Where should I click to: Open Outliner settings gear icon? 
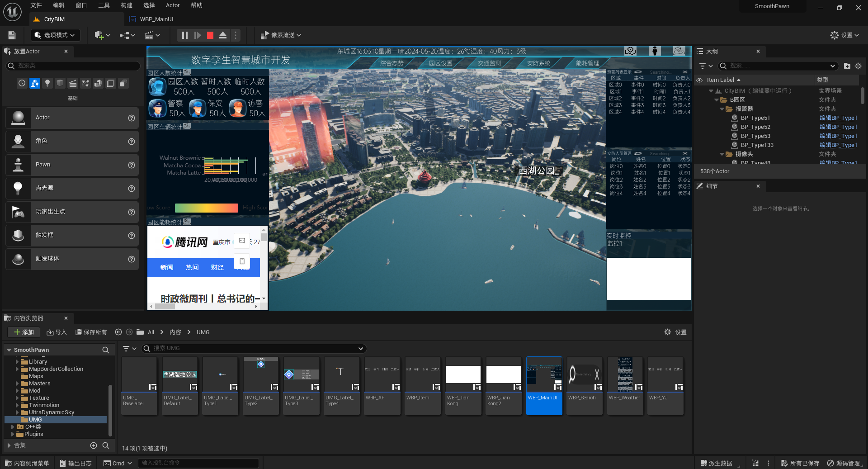point(858,66)
